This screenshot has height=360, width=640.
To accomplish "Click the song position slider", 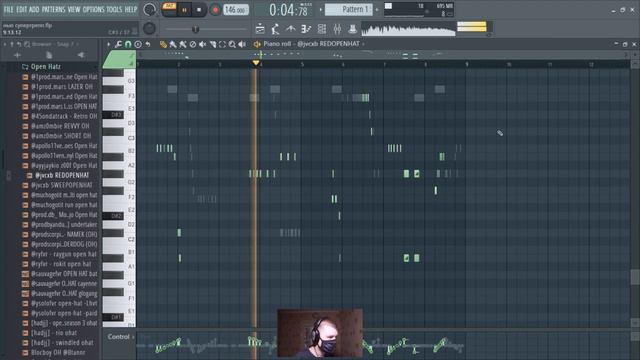I will click(x=206, y=29).
